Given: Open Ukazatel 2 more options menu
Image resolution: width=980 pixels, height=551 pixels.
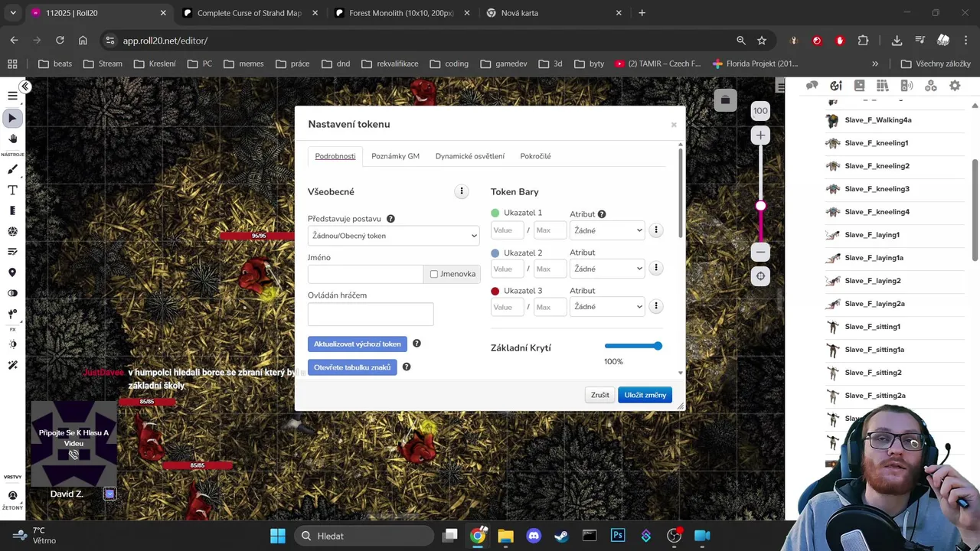Looking at the screenshot, I should (x=655, y=268).
